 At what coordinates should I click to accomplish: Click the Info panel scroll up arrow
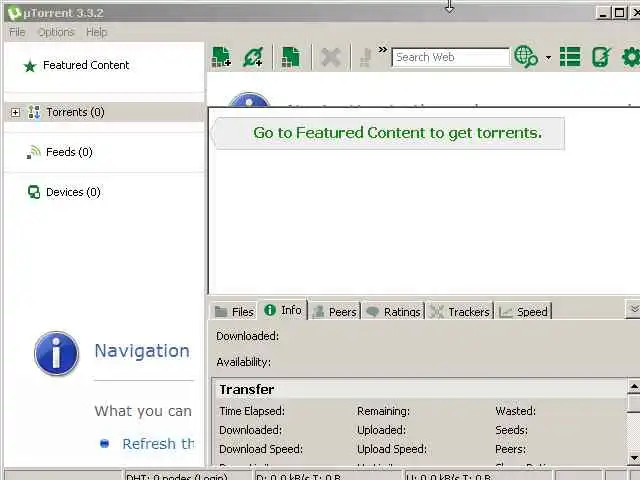(634, 386)
